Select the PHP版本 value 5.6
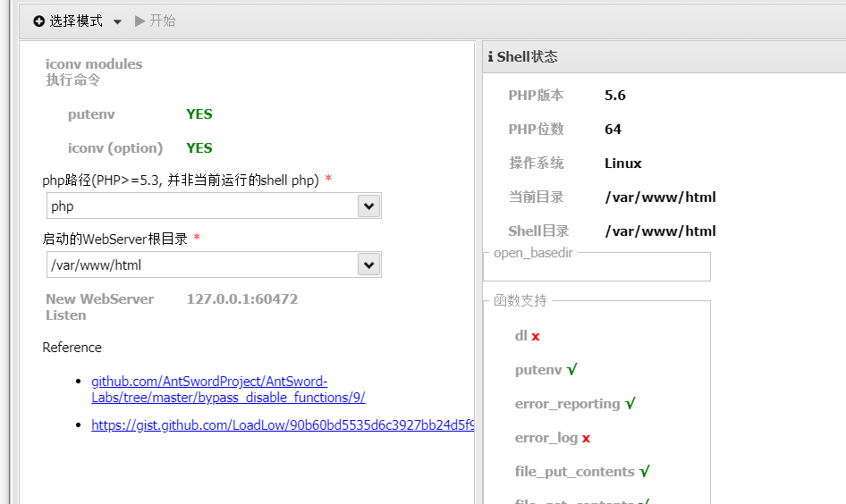The width and height of the screenshot is (846, 504). (x=615, y=96)
